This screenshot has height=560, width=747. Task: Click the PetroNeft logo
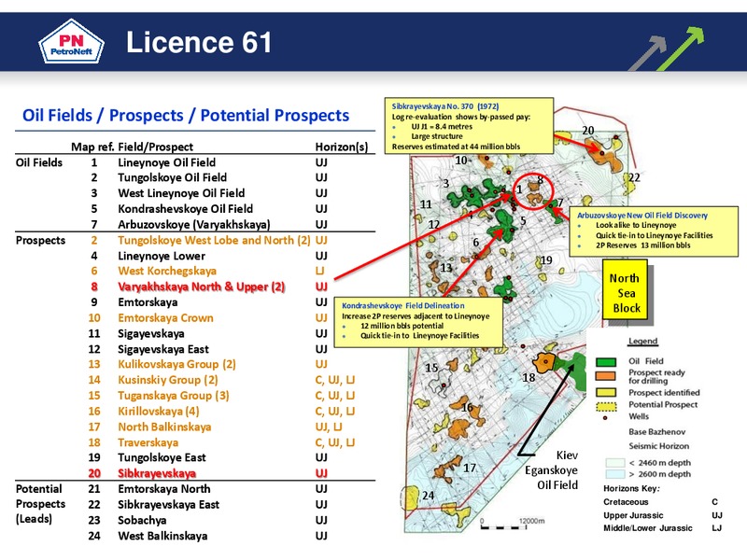point(71,42)
